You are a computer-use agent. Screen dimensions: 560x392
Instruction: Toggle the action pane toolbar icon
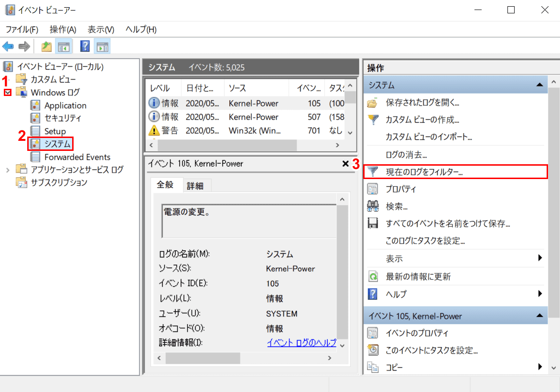[102, 46]
